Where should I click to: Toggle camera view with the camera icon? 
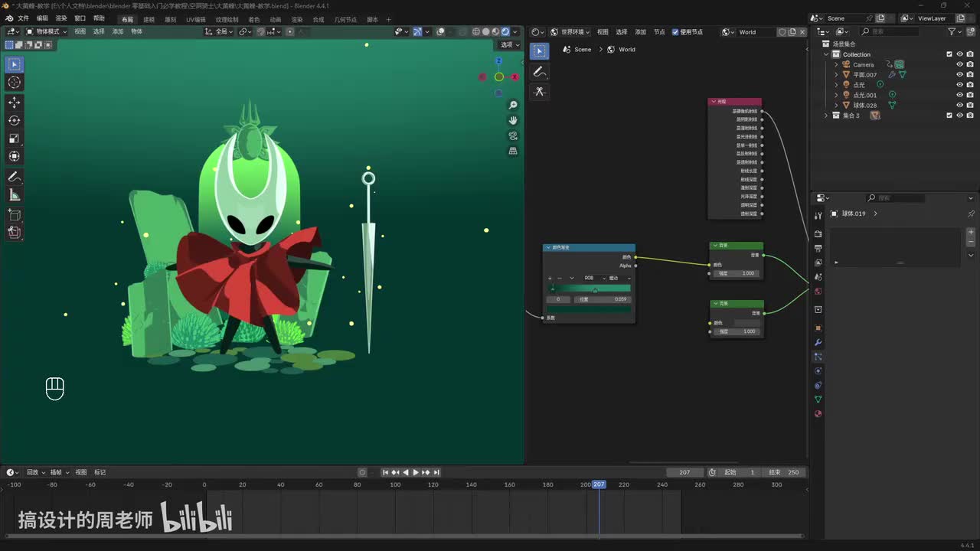point(513,135)
